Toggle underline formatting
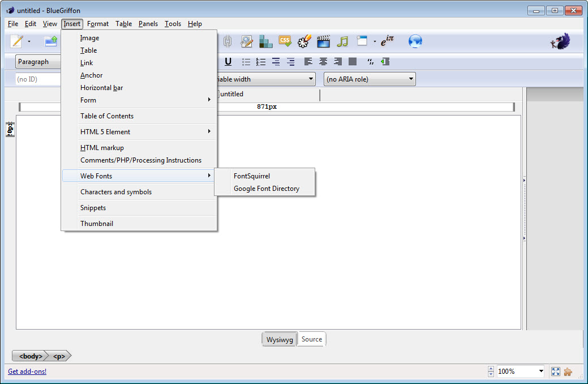 228,62
